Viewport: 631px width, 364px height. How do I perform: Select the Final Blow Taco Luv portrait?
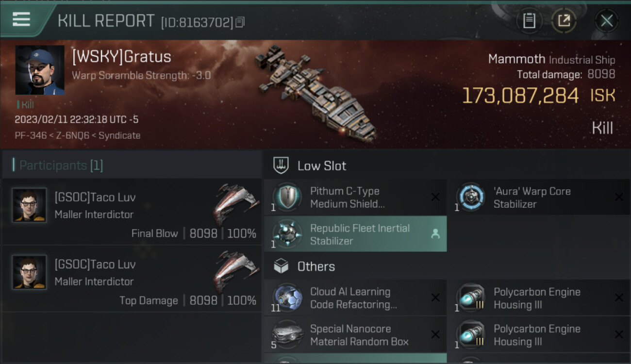pyautogui.click(x=29, y=205)
